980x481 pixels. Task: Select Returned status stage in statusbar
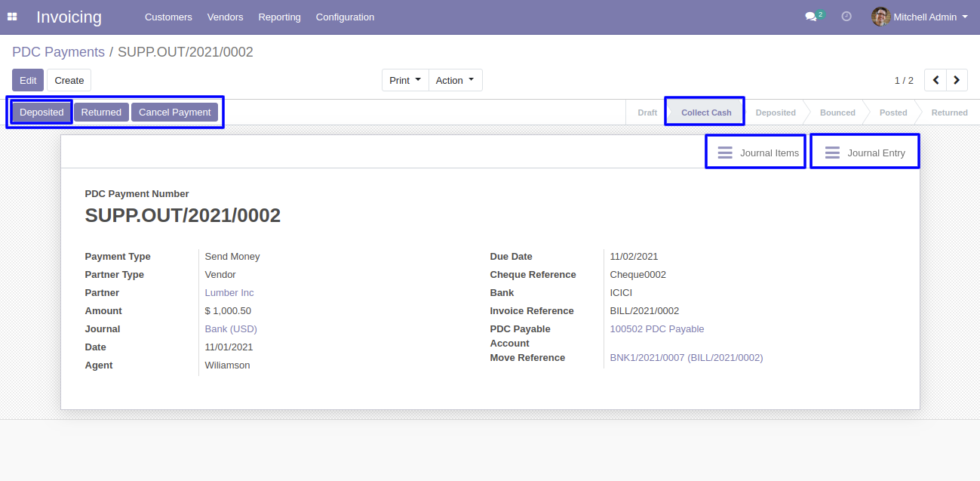pyautogui.click(x=949, y=113)
